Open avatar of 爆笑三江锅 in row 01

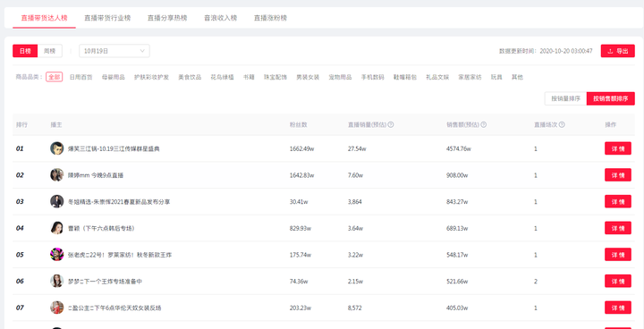[56, 148]
